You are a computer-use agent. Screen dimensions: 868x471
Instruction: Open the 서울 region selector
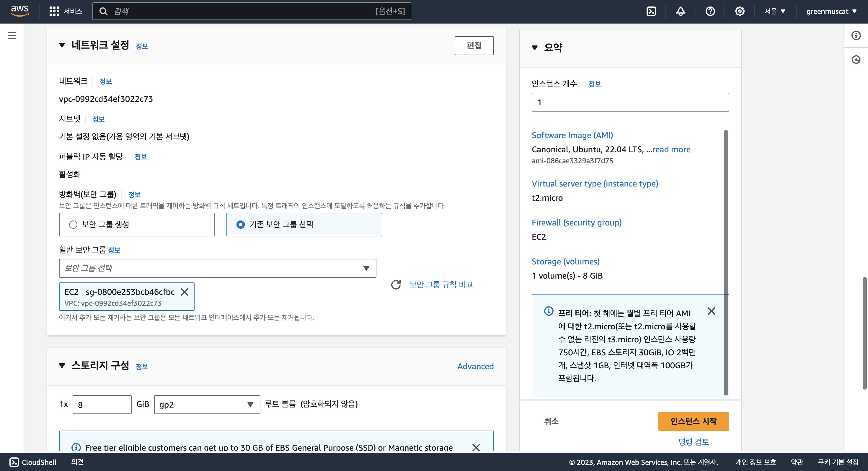coord(775,12)
